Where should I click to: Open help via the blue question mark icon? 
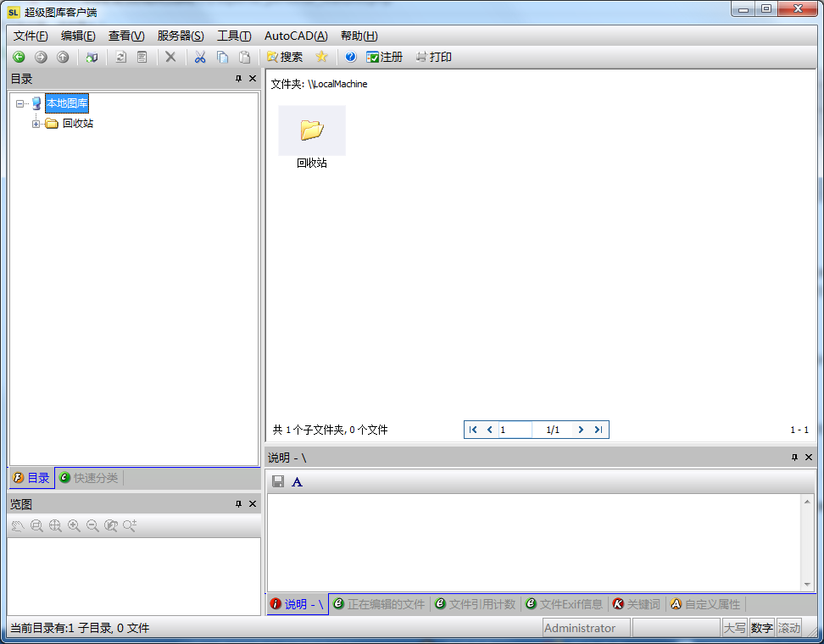coord(350,57)
